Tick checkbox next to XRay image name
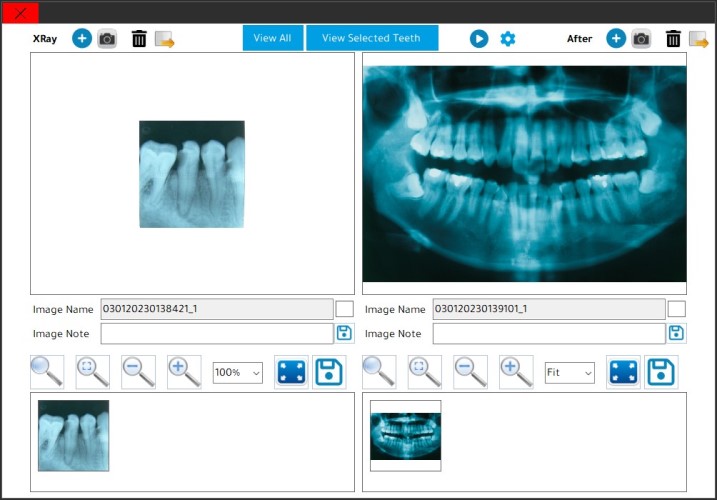The height and width of the screenshot is (500, 717). click(x=344, y=309)
